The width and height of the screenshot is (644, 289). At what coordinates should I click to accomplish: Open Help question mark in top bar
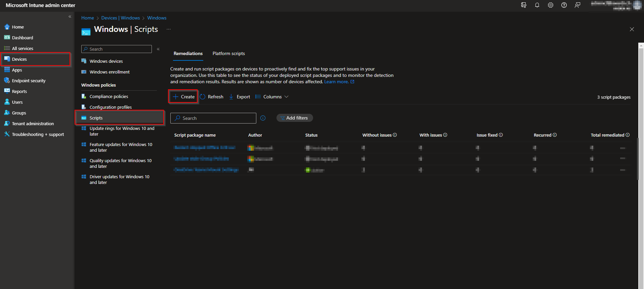click(564, 5)
